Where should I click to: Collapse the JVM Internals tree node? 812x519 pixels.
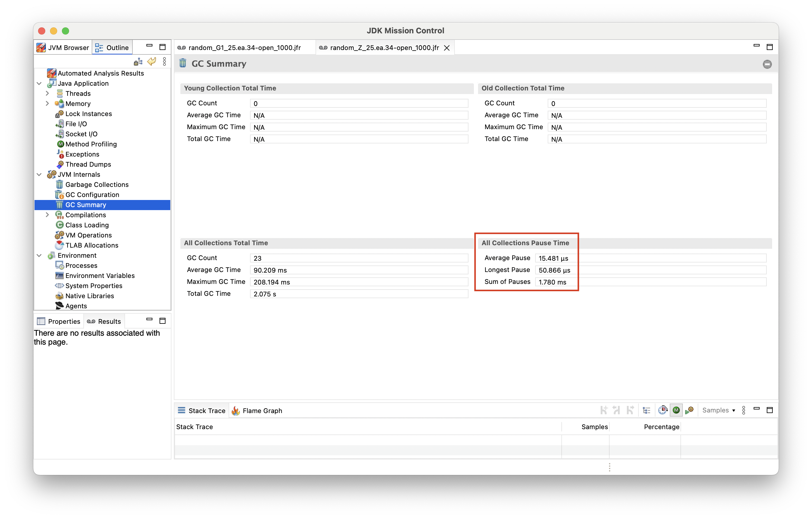39,174
